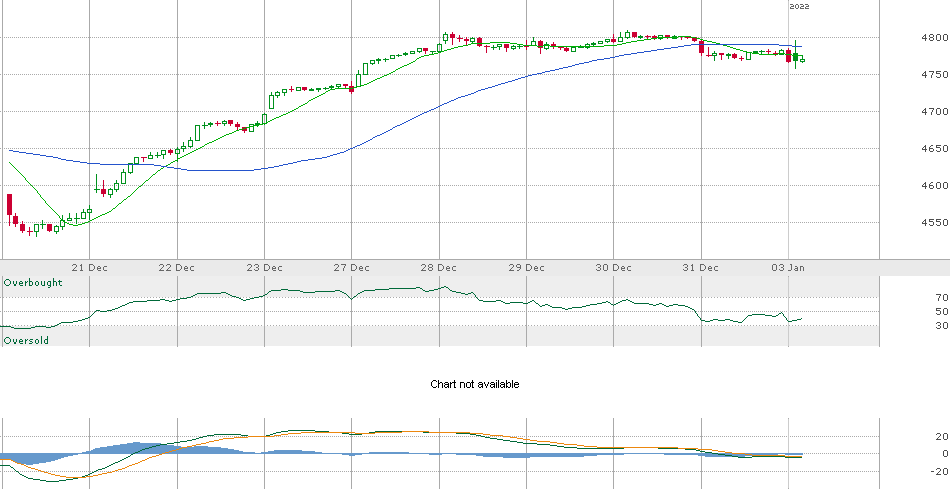Click the 03 Jan date label
The image size is (950, 489).
point(788,267)
